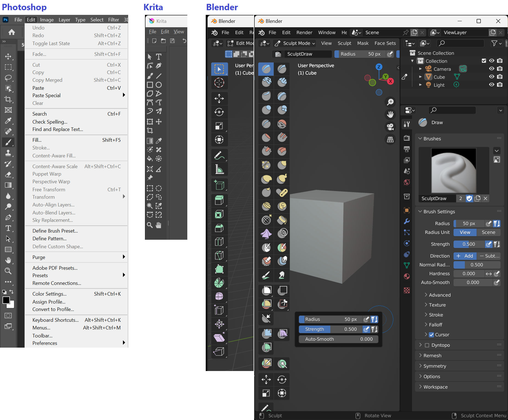Set Radius Unit to Scene
Image resolution: width=508 pixels, height=420 pixels.
pyautogui.click(x=488, y=232)
